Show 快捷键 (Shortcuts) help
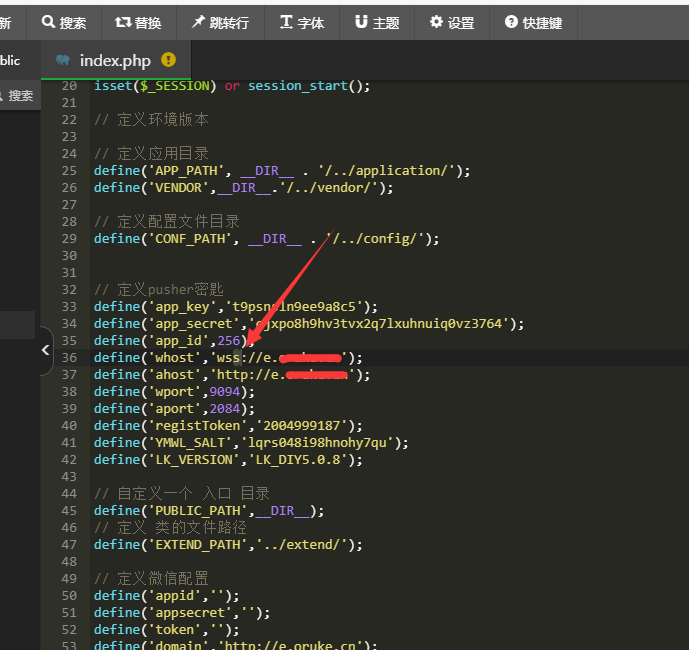The height and width of the screenshot is (650, 689). tap(533, 22)
